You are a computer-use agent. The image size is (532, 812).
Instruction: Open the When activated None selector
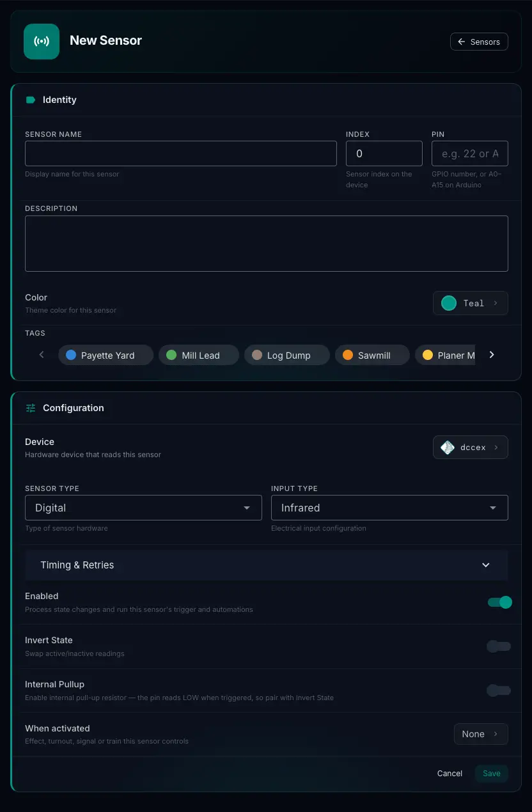pos(481,734)
